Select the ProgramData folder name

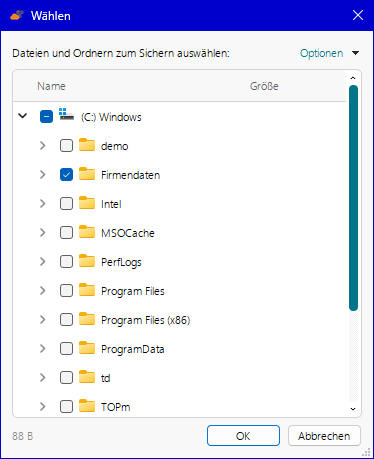point(133,349)
